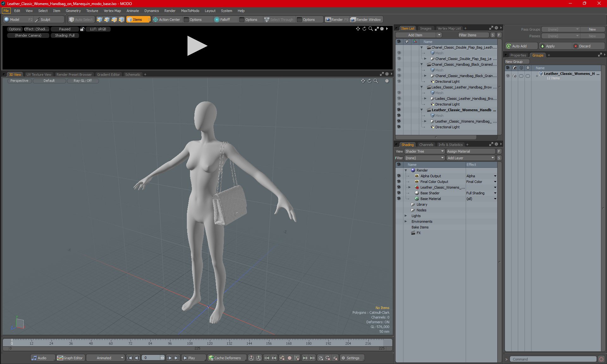Switch to Images tab
Image resolution: width=607 pixels, height=364 pixels.
click(x=426, y=28)
